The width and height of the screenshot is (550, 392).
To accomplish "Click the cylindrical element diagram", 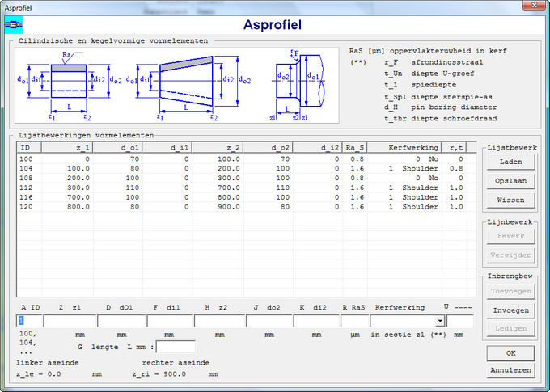I will pyautogui.click(x=70, y=86).
